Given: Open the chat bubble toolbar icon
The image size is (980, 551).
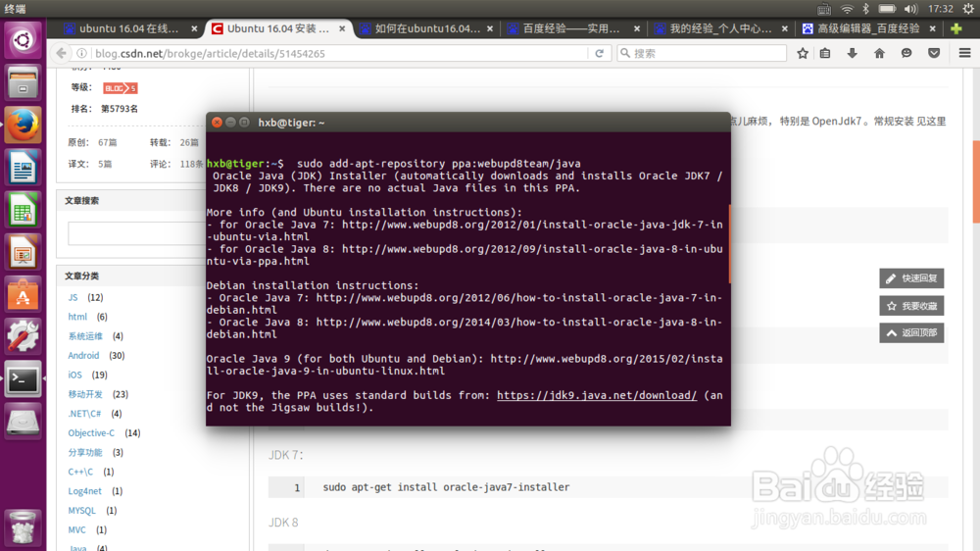Looking at the screenshot, I should click(906, 53).
